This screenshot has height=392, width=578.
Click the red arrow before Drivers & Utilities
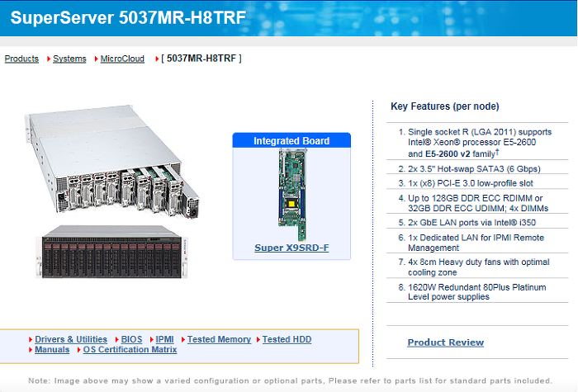[x=31, y=340]
